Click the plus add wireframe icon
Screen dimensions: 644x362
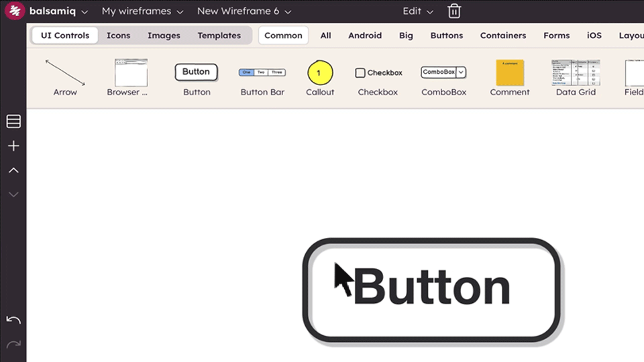click(13, 145)
